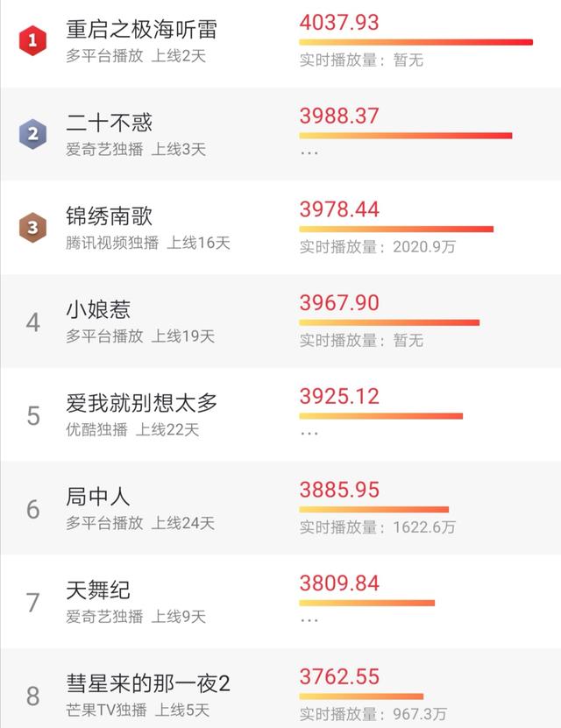This screenshot has width=561, height=728.
Task: Click 实时播放量 1622.6万 for 局中人
Action: pyautogui.click(x=378, y=527)
